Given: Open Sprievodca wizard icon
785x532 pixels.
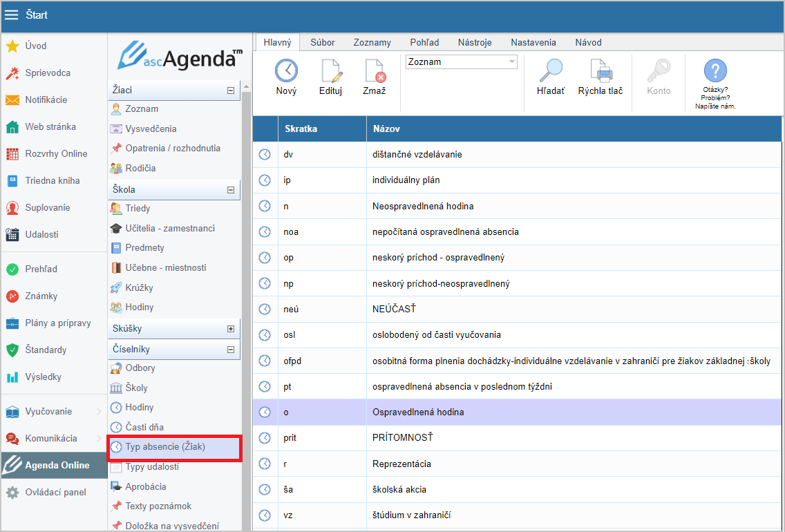Looking at the screenshot, I should point(12,73).
